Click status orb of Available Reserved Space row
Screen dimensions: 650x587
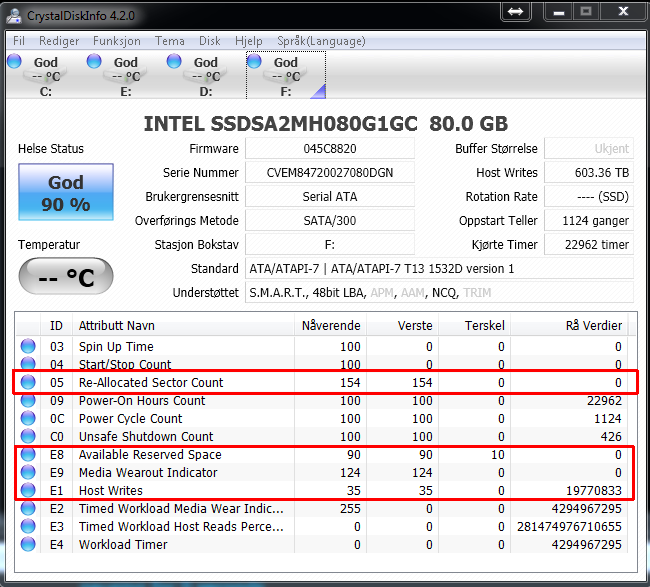click(x=28, y=454)
